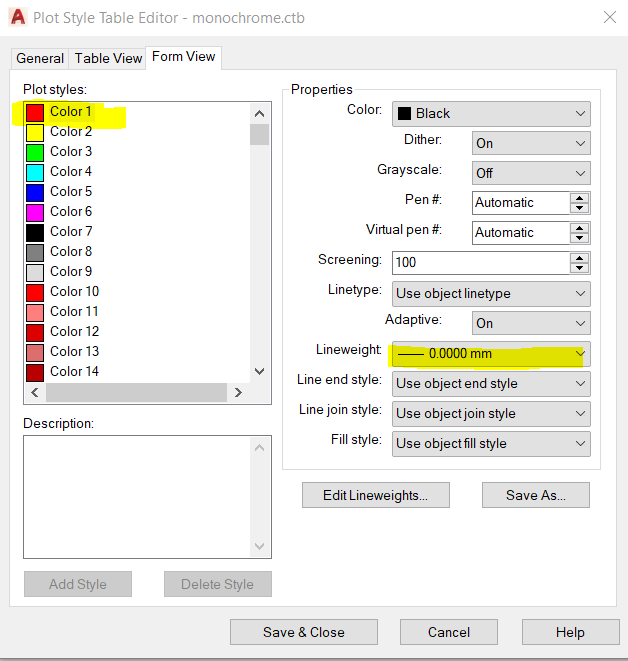Choose Color 14 plot style text
Screen dimensions: 628x661
point(74,371)
